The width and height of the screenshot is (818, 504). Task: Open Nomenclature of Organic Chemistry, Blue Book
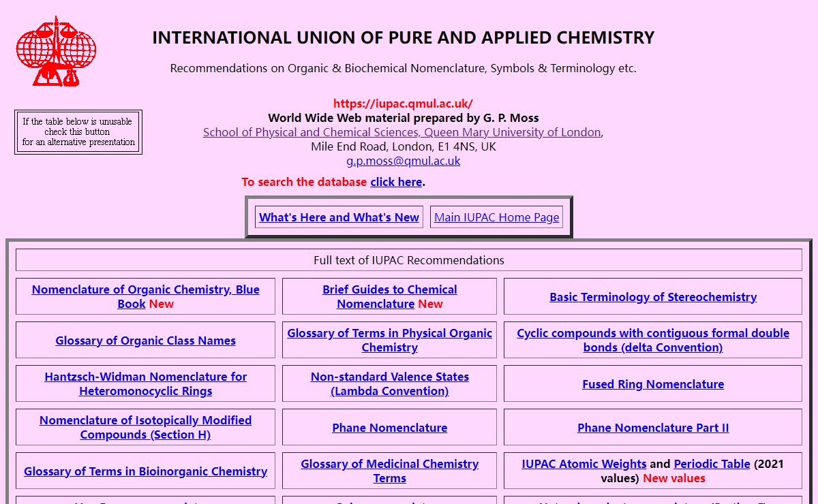[145, 296]
